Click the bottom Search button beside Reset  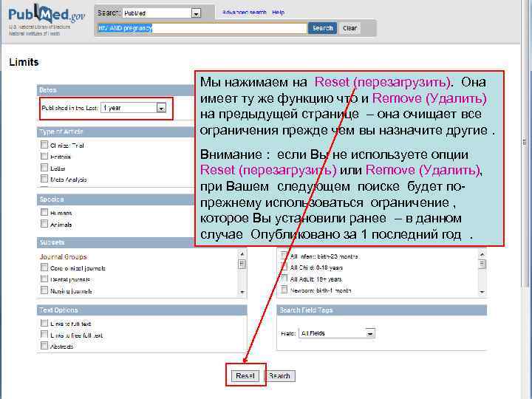[x=279, y=375]
